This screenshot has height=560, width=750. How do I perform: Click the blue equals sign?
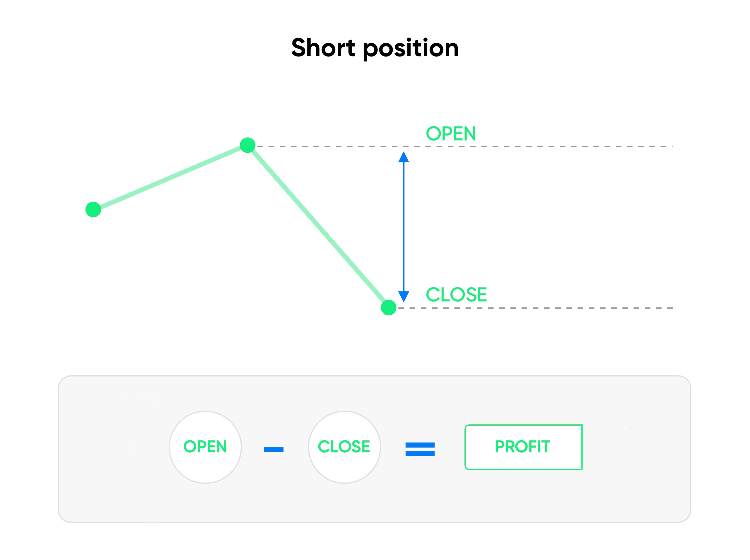(x=420, y=449)
